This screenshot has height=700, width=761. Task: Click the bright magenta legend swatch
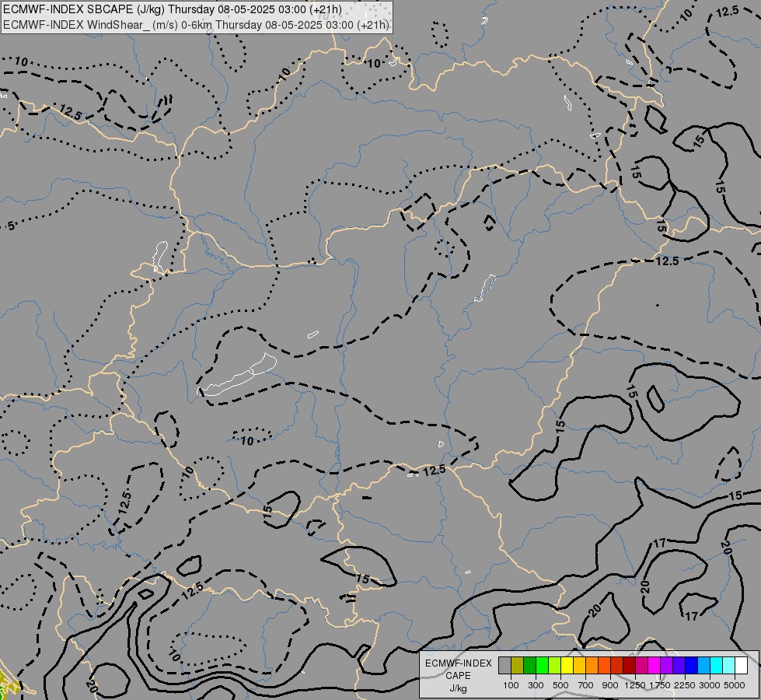click(655, 666)
